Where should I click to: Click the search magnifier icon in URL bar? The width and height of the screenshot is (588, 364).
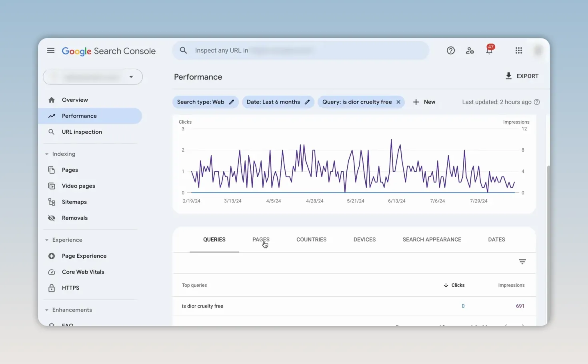click(x=183, y=50)
